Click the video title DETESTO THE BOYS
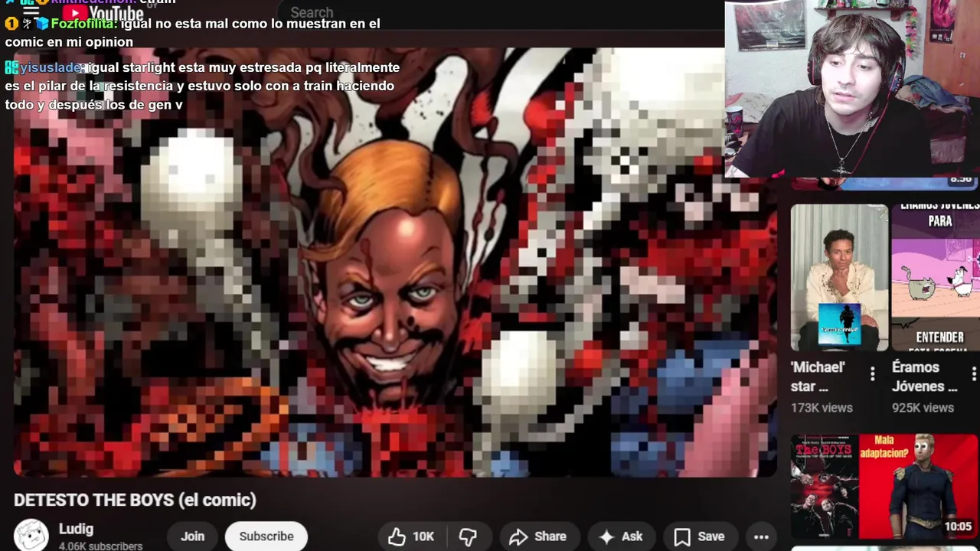 tap(135, 500)
